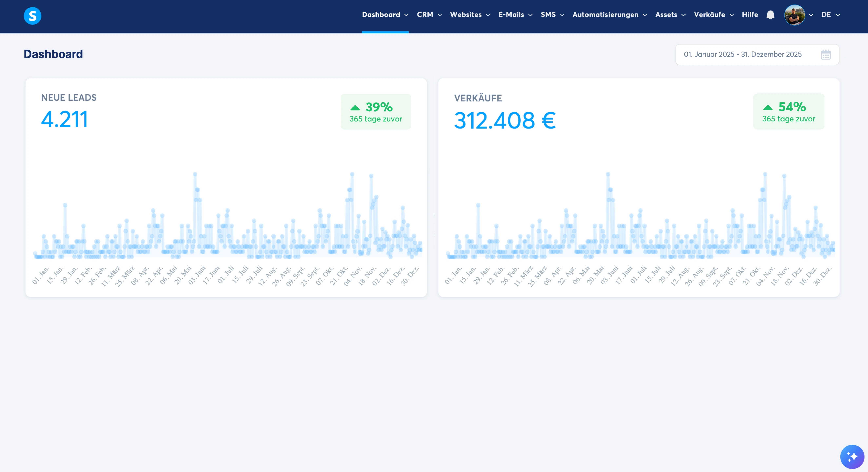Open the notifications bell
The height and width of the screenshot is (472, 868).
tap(770, 15)
